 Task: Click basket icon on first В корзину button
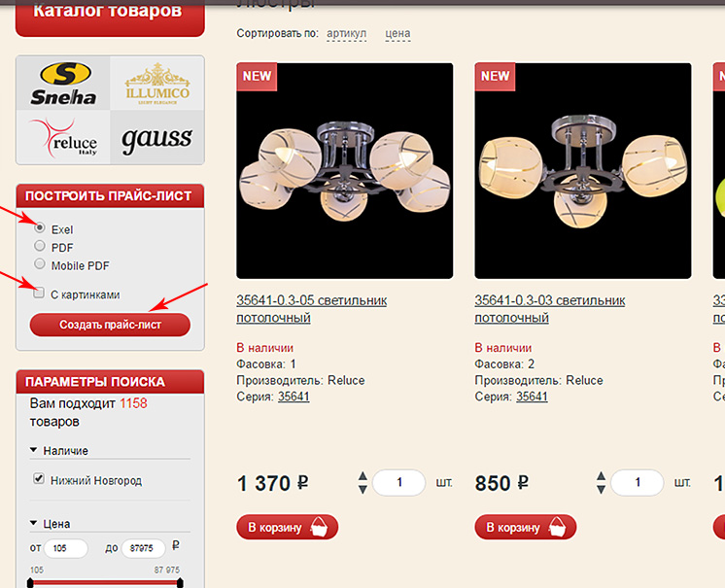(x=319, y=528)
